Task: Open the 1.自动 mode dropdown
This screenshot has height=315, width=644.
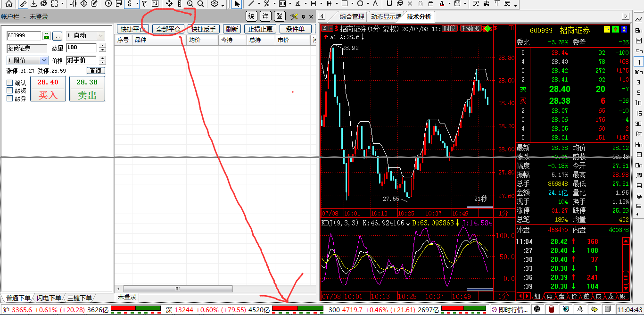Action: click(x=85, y=36)
